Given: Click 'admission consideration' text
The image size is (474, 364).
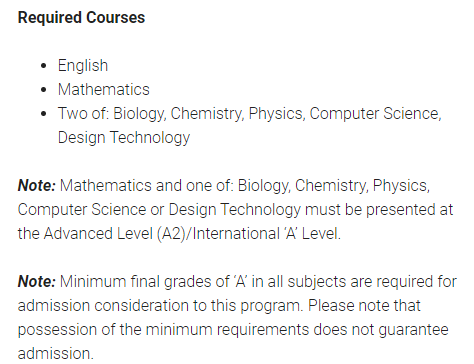Looking at the screenshot, I should pyautogui.click(x=103, y=306).
